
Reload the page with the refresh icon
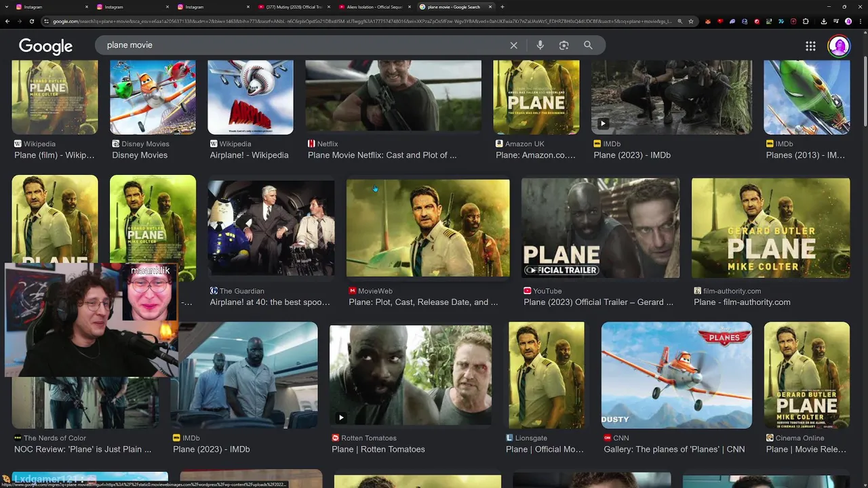[33, 21]
